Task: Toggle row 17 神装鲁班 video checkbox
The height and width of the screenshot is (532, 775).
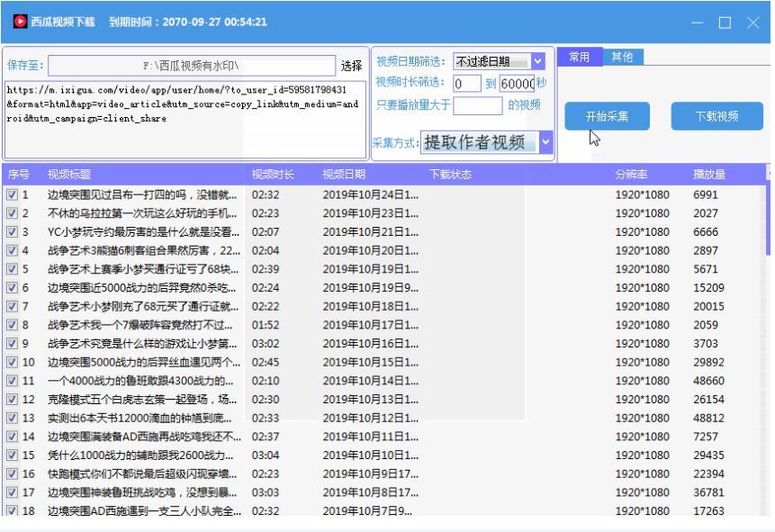Action: [x=12, y=492]
